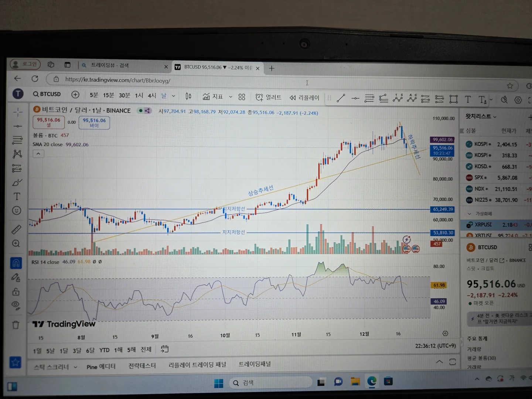Toggle magnet mode on

click(x=16, y=263)
